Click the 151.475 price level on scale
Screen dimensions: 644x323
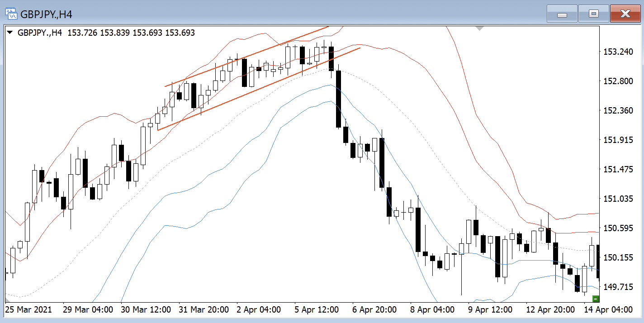[x=619, y=169]
